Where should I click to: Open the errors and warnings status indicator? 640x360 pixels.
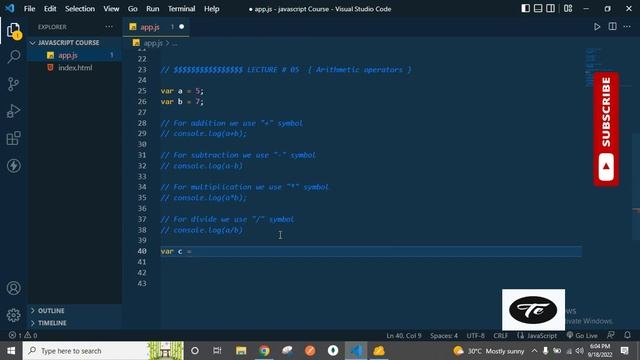[x=23, y=336]
